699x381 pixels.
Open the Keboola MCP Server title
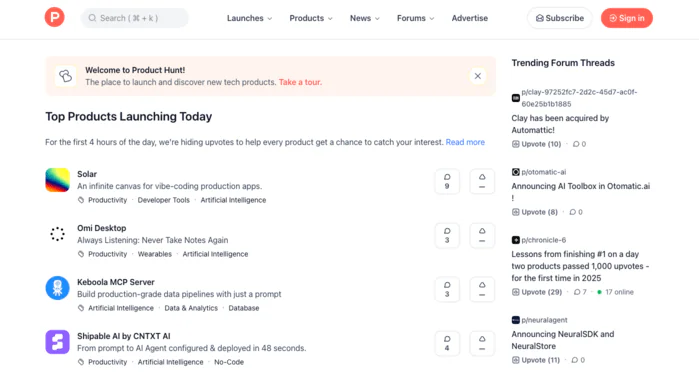coord(116,282)
